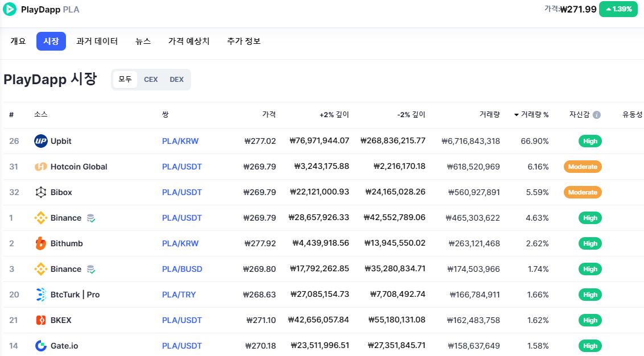Click the Hotcoin Global exchange name
Screen dimensions: 644x356
click(79, 167)
